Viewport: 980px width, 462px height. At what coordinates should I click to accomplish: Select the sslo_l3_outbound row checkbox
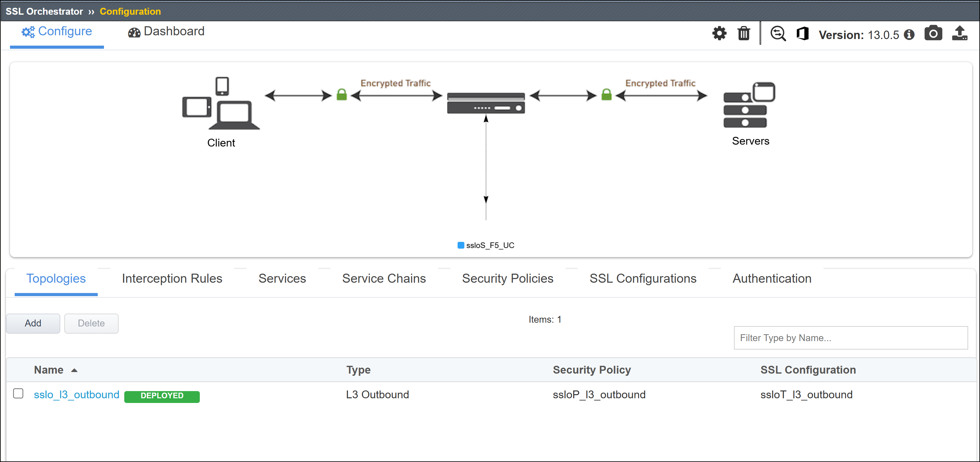click(x=18, y=393)
